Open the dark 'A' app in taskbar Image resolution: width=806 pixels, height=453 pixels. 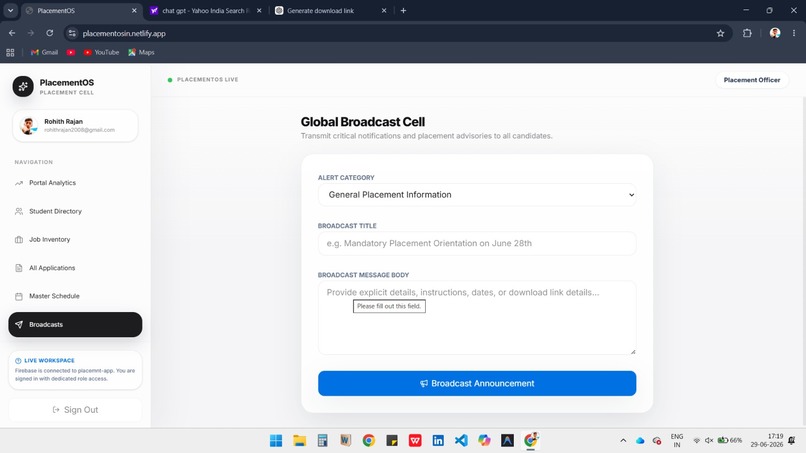[507, 440]
